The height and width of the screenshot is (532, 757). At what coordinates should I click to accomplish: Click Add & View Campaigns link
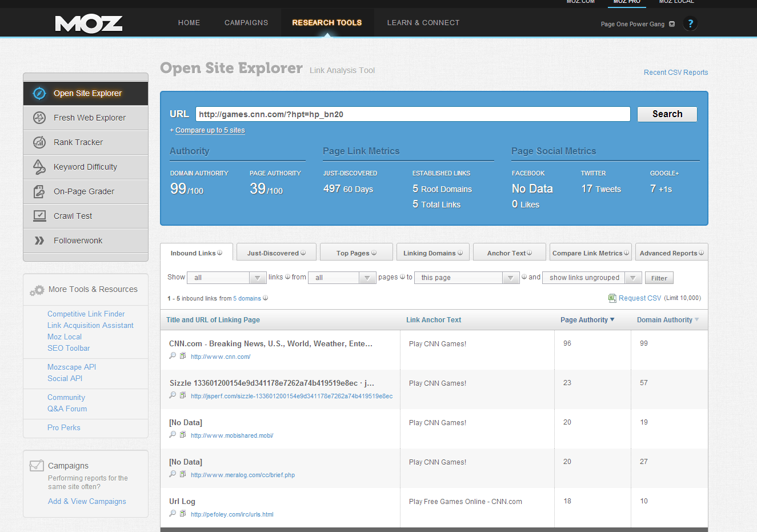(87, 501)
